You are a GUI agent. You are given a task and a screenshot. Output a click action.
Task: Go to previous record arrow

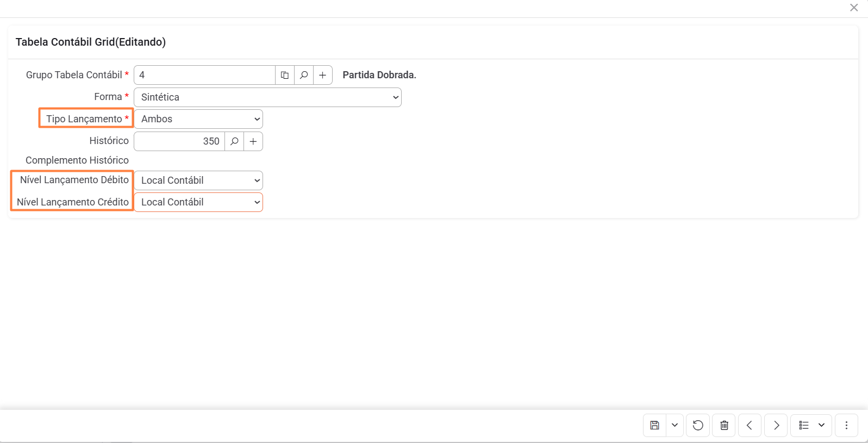pos(750,425)
